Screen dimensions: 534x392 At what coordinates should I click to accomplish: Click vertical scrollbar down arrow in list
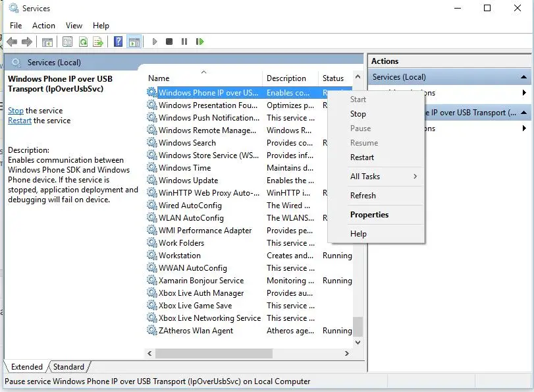(x=358, y=342)
